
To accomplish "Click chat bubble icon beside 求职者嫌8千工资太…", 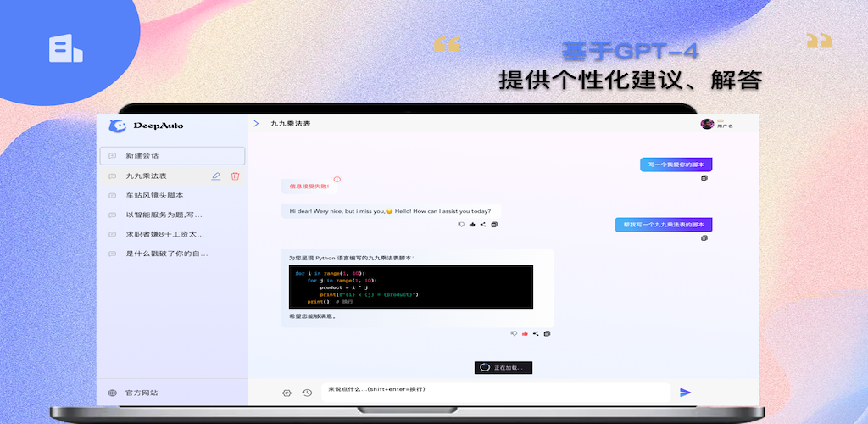I will click(113, 234).
